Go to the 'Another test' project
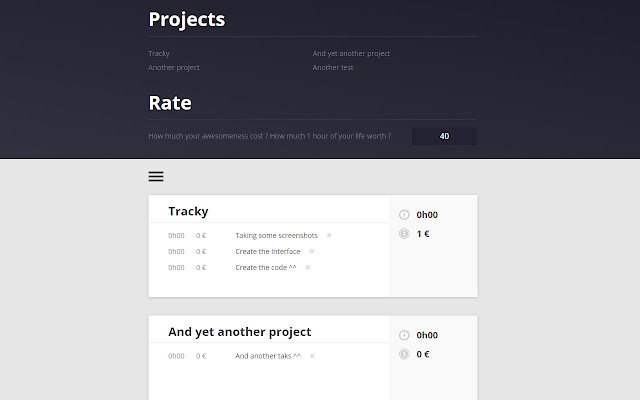 coord(333,68)
